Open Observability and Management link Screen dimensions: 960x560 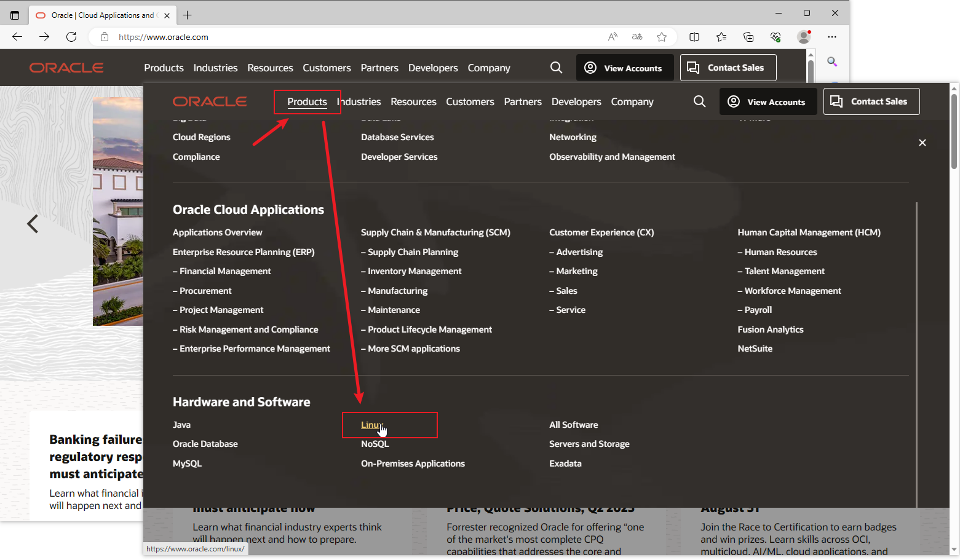point(612,157)
